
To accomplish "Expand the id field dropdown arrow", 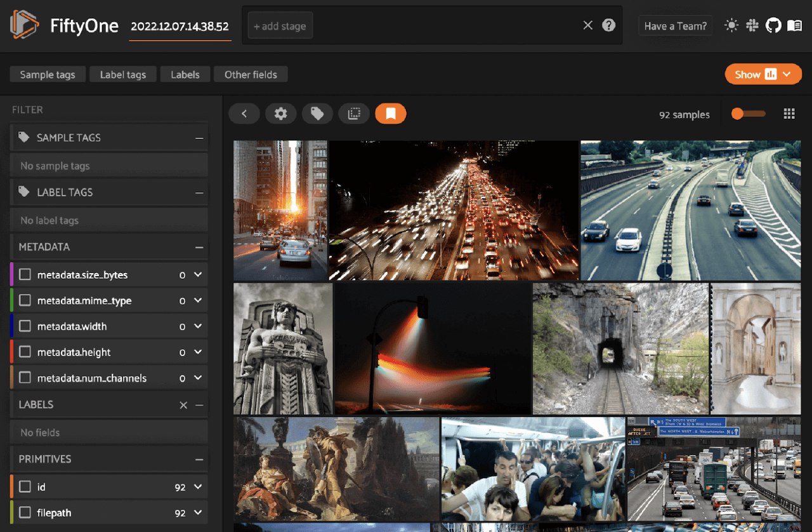I will click(198, 487).
